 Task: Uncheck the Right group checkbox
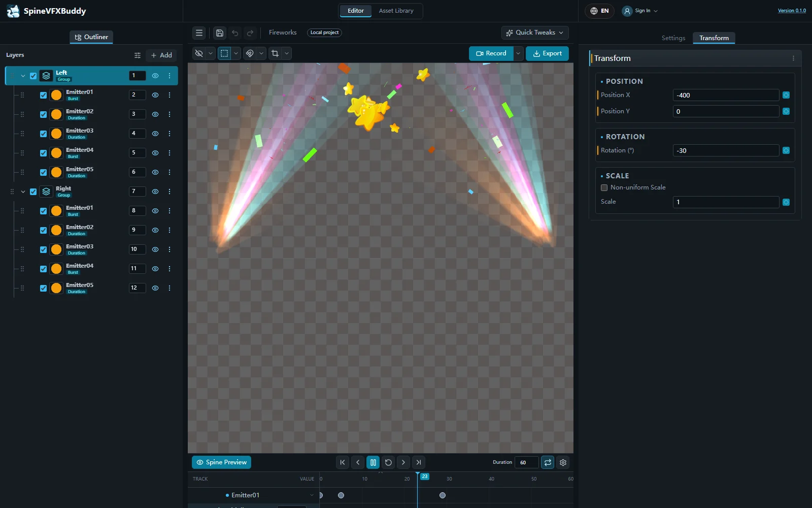tap(33, 192)
